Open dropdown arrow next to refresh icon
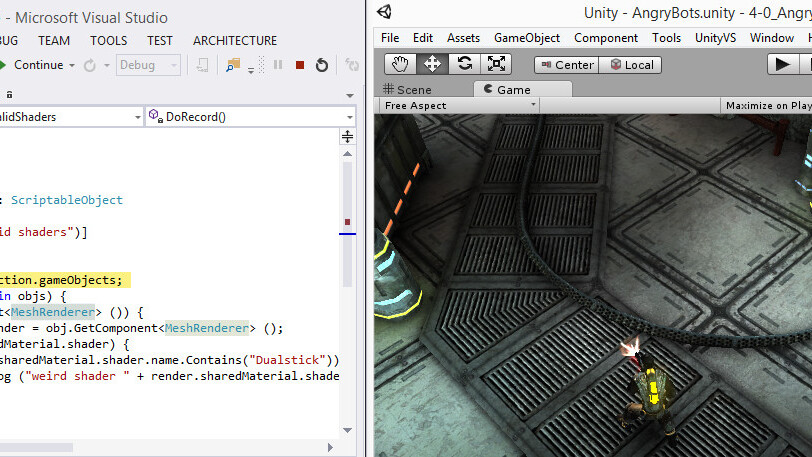This screenshot has width=812, height=457. (107, 65)
